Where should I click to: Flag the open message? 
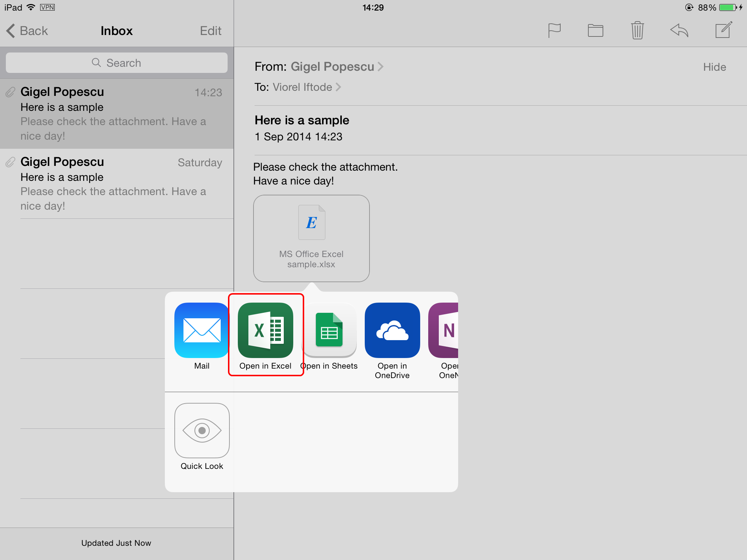pyautogui.click(x=554, y=31)
